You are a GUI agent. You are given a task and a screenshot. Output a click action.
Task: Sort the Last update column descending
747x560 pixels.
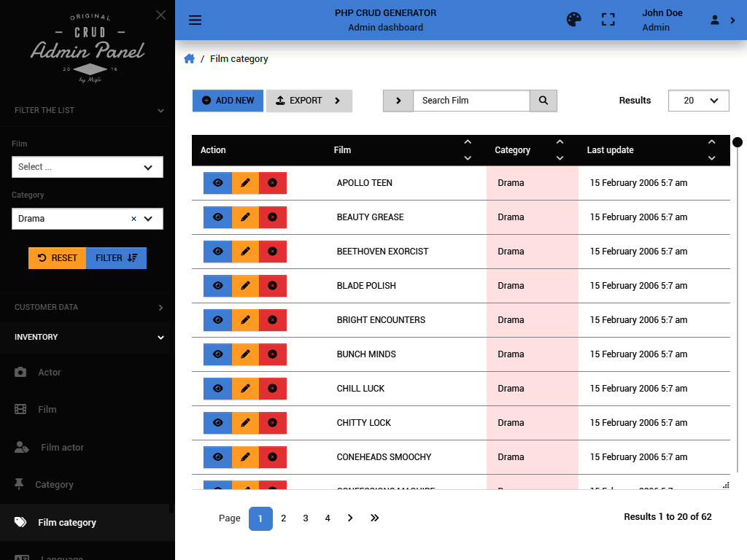(x=711, y=157)
